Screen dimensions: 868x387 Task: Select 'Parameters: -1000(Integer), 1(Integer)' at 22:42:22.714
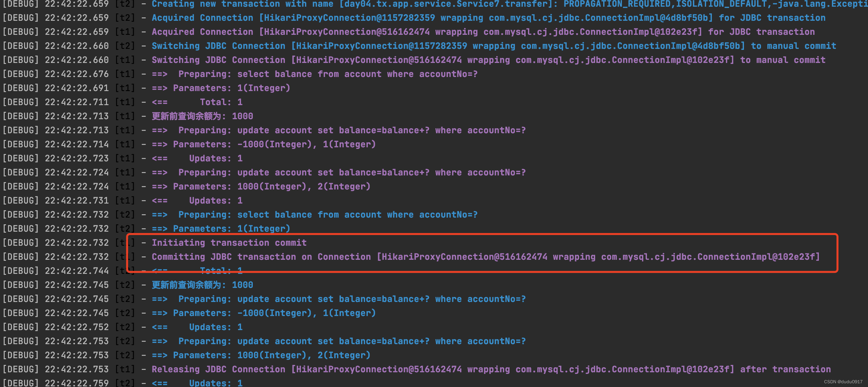pyautogui.click(x=264, y=144)
